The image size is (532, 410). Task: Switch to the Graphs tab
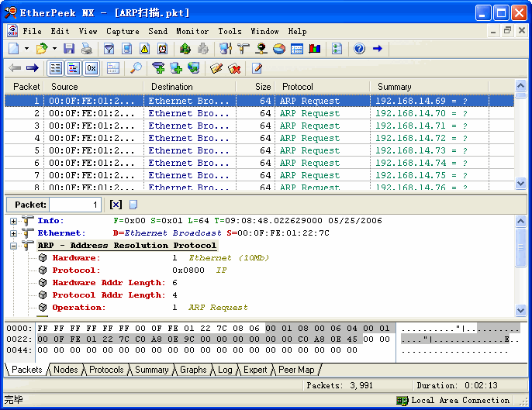pos(193,370)
